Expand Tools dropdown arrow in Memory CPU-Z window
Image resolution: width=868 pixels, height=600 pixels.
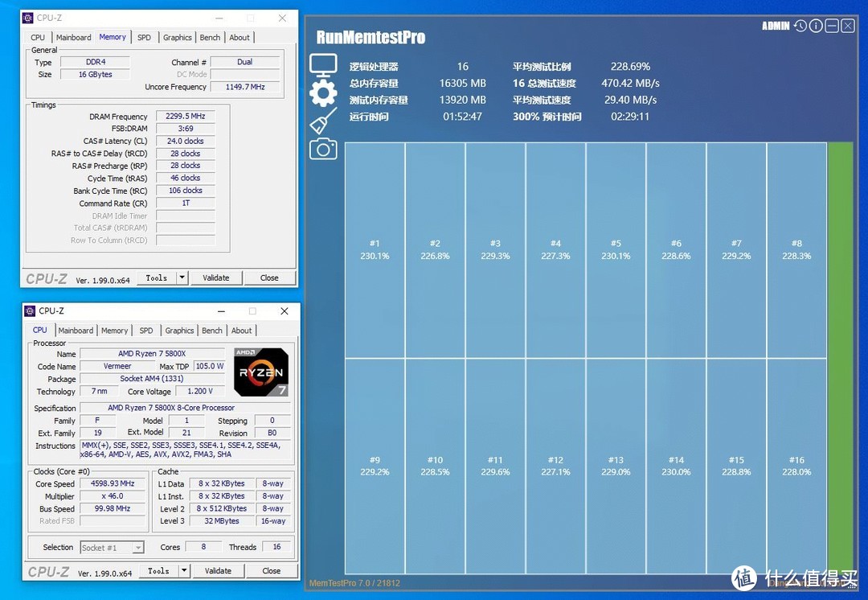pos(182,277)
